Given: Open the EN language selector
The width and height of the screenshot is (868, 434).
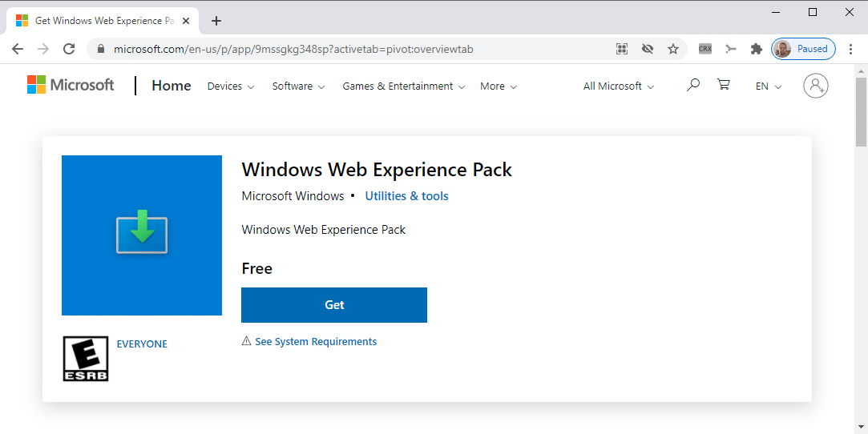Looking at the screenshot, I should [x=769, y=86].
